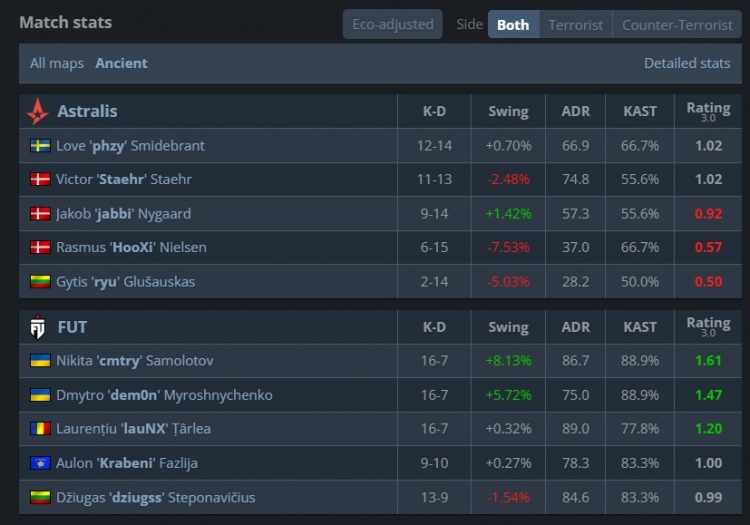The width and height of the screenshot is (750, 525).
Task: Click the FUT team logo icon
Action: pos(38,327)
